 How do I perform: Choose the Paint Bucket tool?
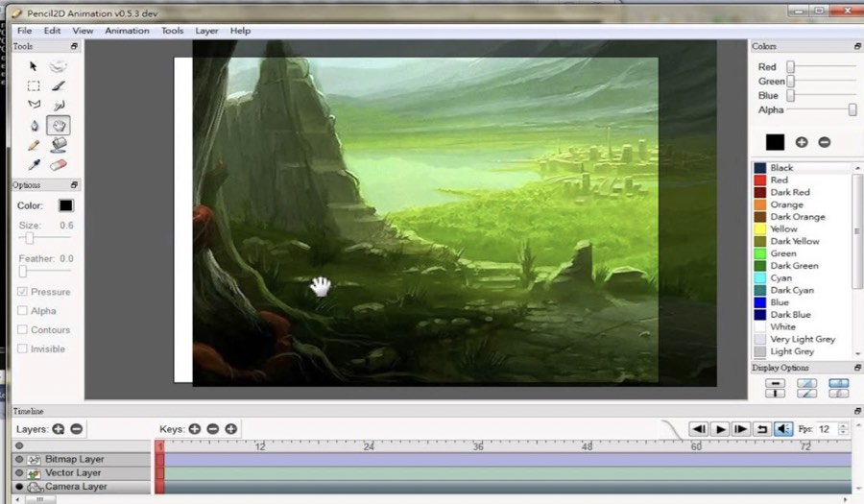click(x=59, y=146)
